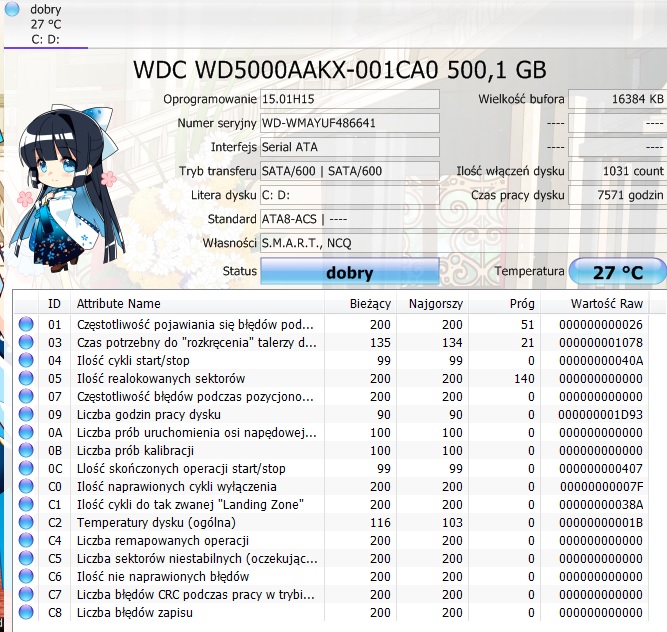Click the current value 116
This screenshot has height=632, width=667.
point(380,523)
